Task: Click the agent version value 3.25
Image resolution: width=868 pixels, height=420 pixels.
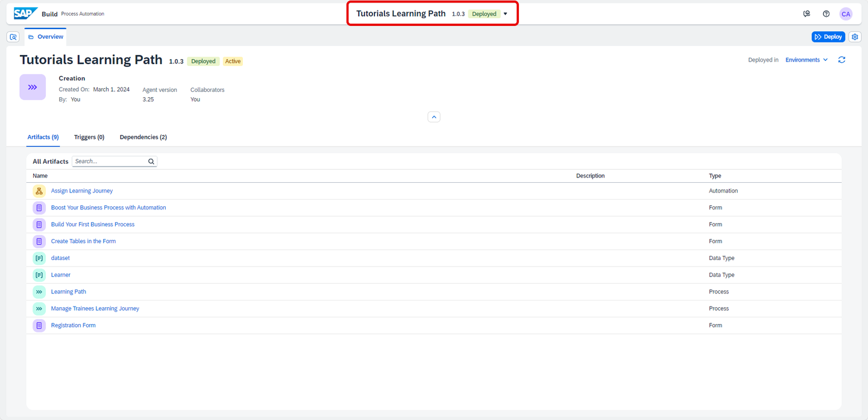Action: [148, 100]
